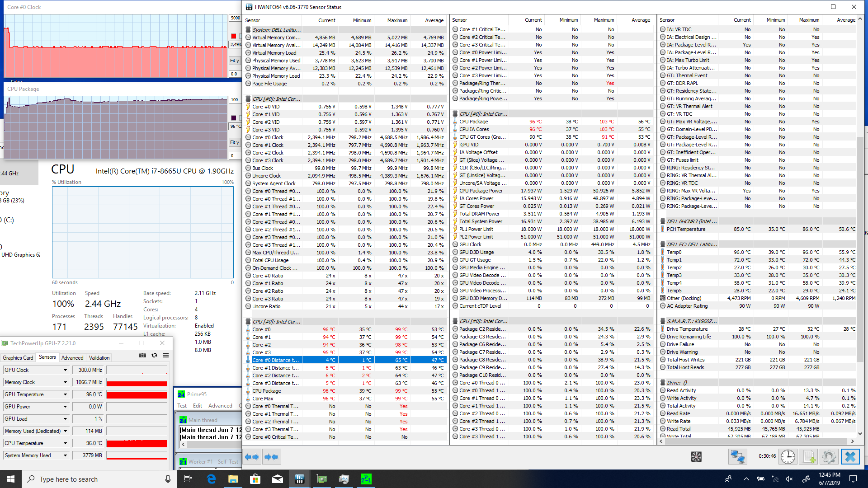This screenshot has width=868, height=488.
Task: Click the left scroll arrow in Prime95 Main thread window
Action: pos(183,445)
